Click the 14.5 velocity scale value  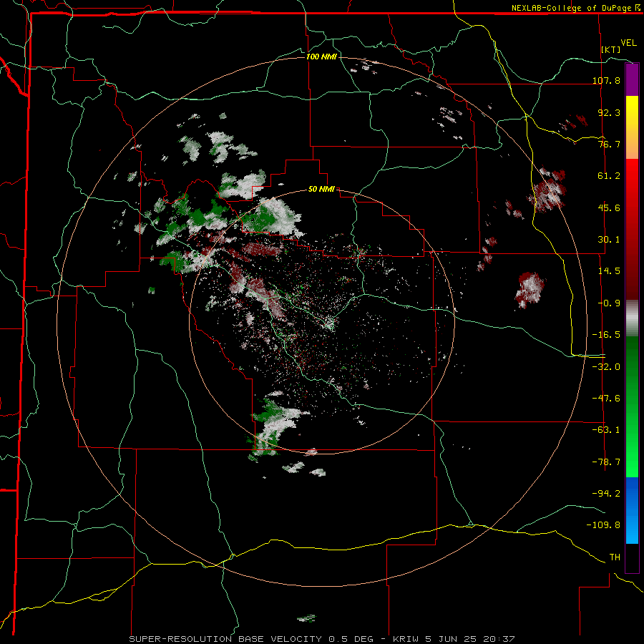(x=609, y=270)
